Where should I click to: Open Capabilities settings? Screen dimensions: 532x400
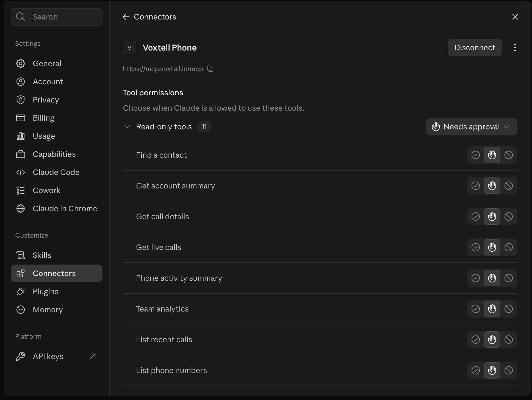pos(57,154)
